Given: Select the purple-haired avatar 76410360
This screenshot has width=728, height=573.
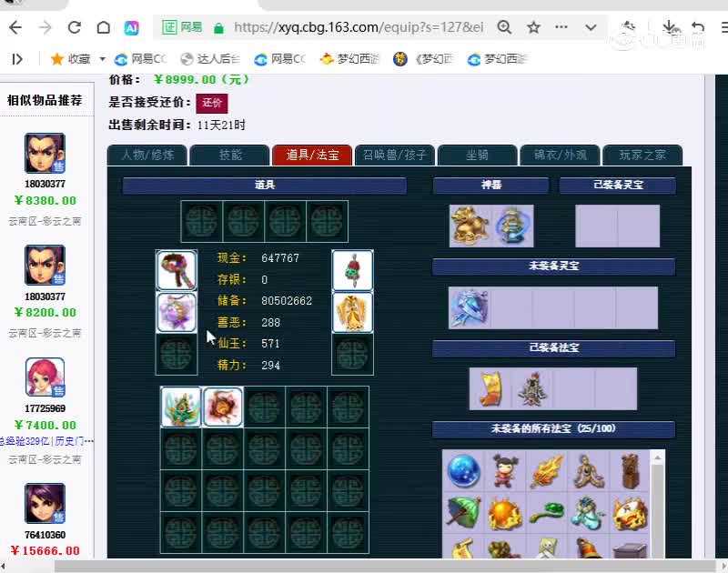Looking at the screenshot, I should 45,503.
